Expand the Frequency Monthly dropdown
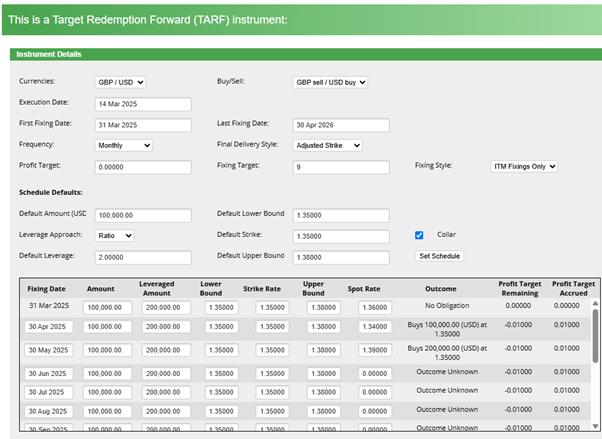This screenshot has width=602, height=439. [123, 145]
